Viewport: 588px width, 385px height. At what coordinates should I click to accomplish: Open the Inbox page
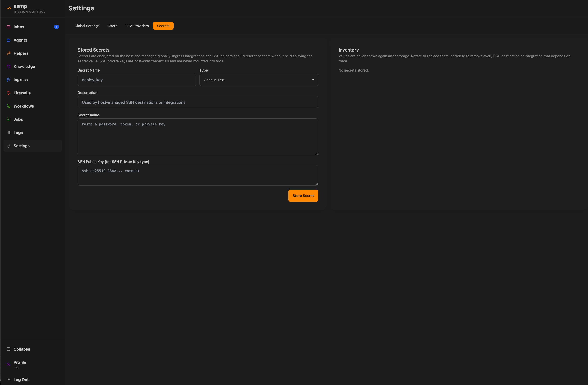pos(33,27)
